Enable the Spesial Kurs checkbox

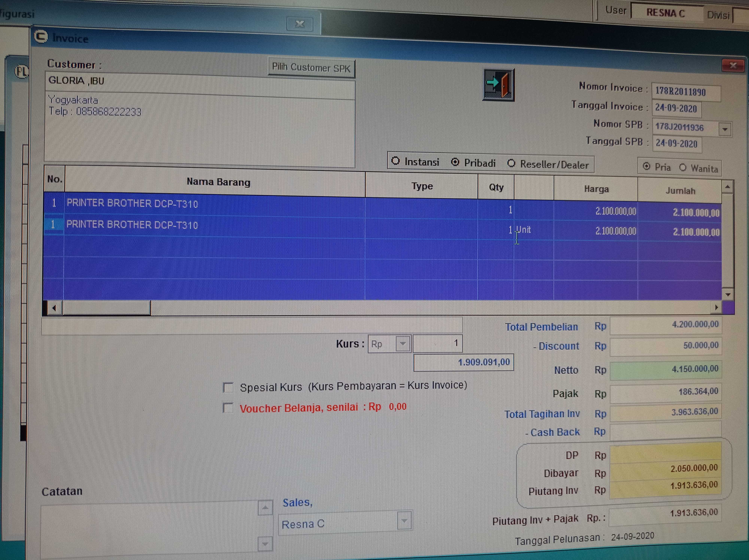(229, 387)
